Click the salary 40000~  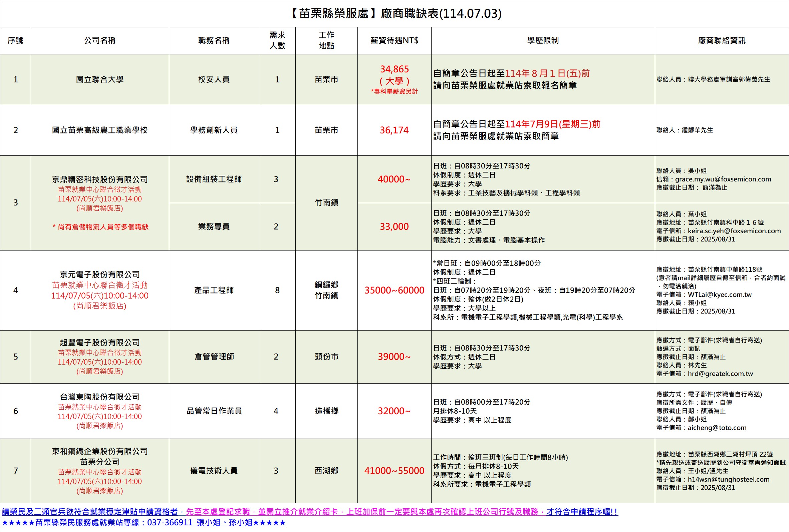(394, 179)
